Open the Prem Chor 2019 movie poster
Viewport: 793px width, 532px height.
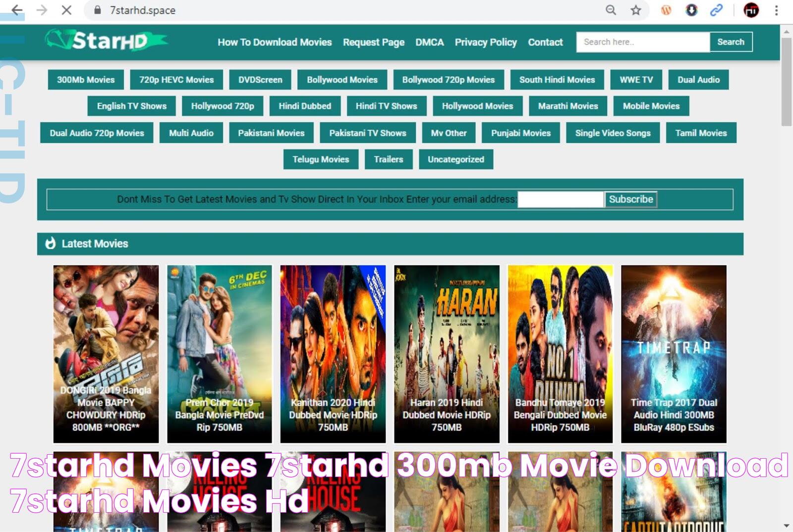[220, 354]
